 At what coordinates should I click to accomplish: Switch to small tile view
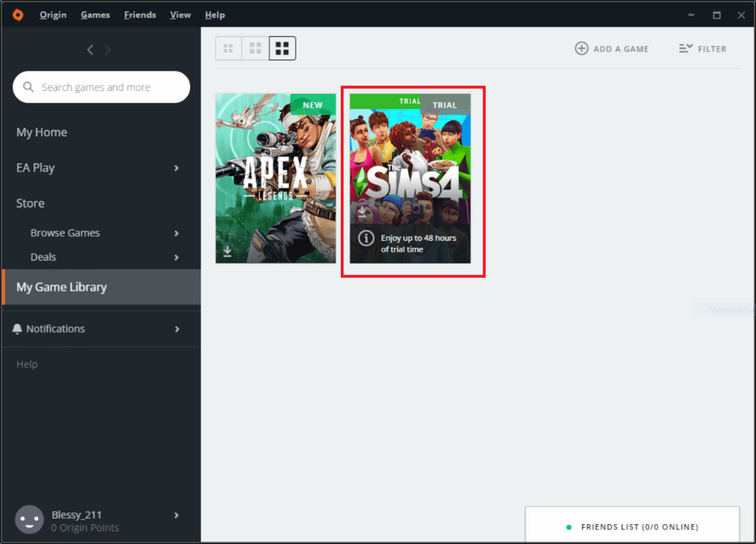(x=229, y=48)
